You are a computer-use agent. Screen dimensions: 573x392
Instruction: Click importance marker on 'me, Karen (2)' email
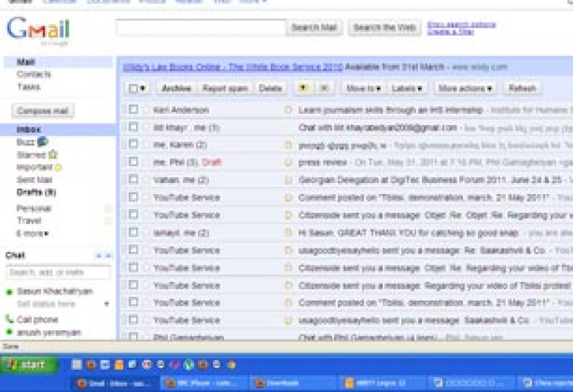[x=288, y=145]
